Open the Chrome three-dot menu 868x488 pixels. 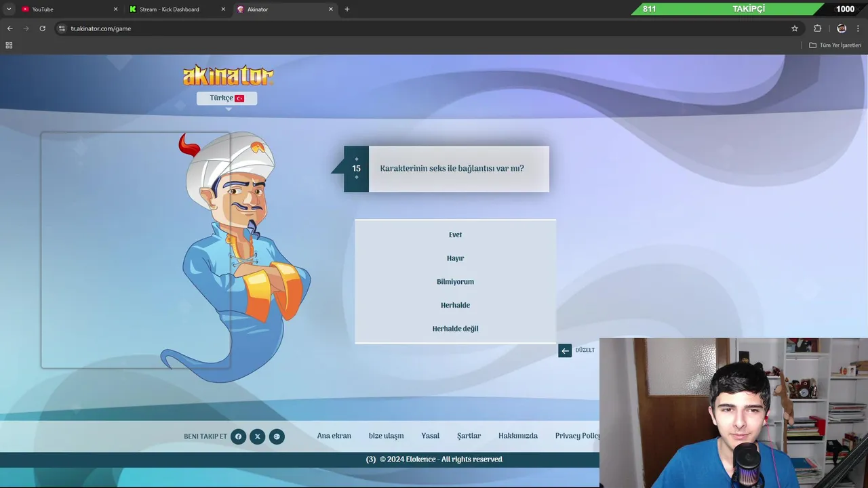[x=858, y=28]
